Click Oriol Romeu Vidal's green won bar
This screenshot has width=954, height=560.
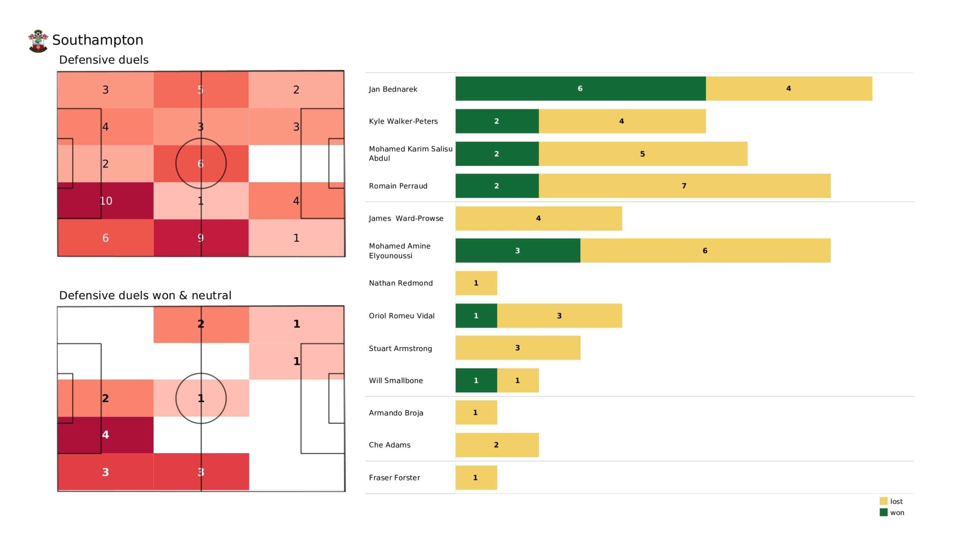[x=476, y=316]
